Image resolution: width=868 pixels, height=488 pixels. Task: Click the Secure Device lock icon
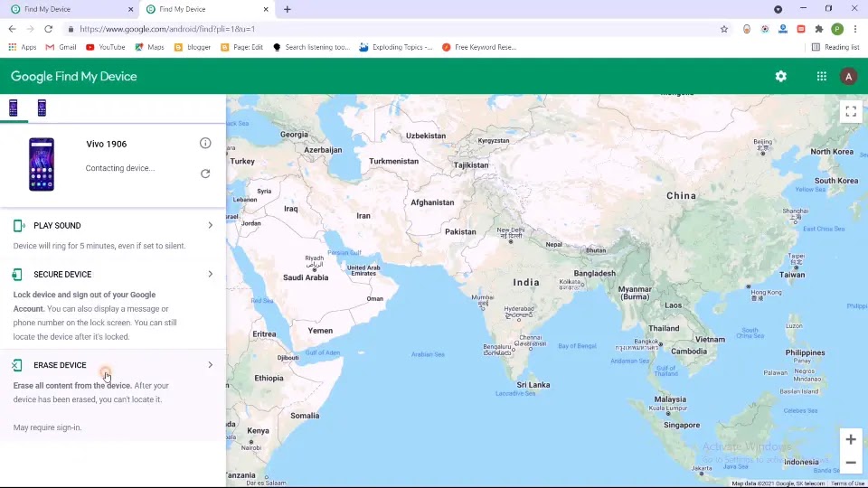click(x=17, y=275)
